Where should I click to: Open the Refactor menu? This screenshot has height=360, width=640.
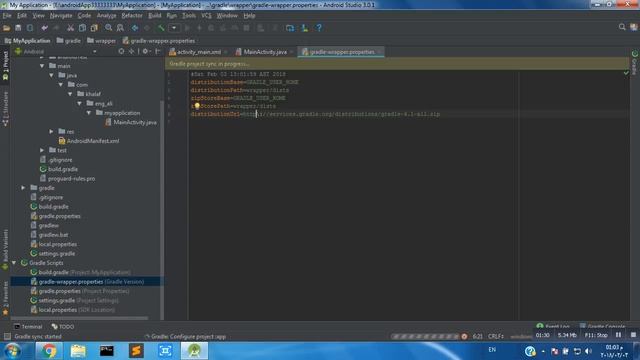(132, 16)
